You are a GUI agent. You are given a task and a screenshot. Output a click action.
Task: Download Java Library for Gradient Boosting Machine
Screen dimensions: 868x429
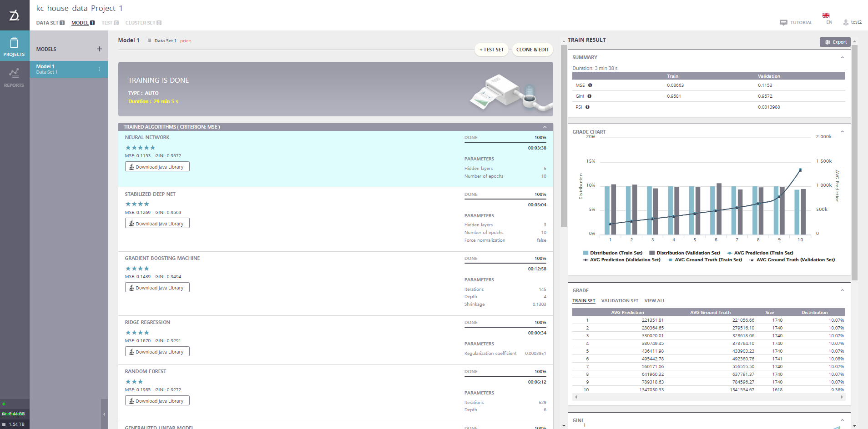click(157, 288)
